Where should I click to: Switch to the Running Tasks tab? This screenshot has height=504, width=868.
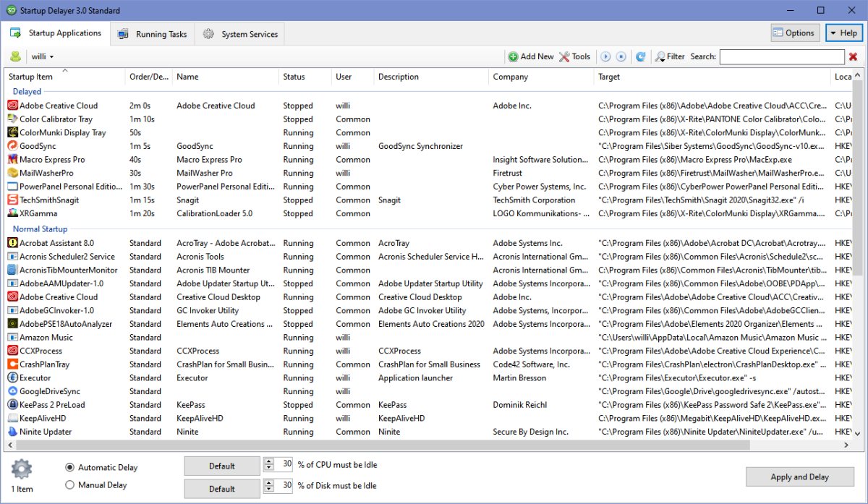152,34
